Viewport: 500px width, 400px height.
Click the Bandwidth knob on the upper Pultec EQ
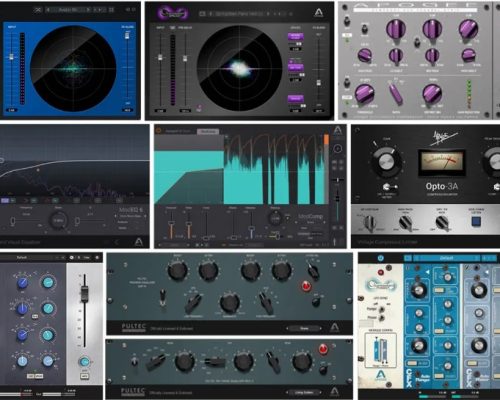pos(230,303)
